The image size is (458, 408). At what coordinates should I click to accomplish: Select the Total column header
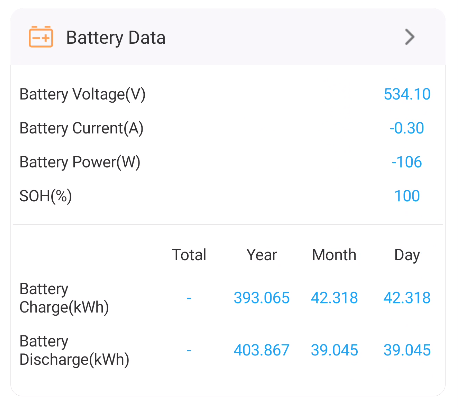pos(189,255)
